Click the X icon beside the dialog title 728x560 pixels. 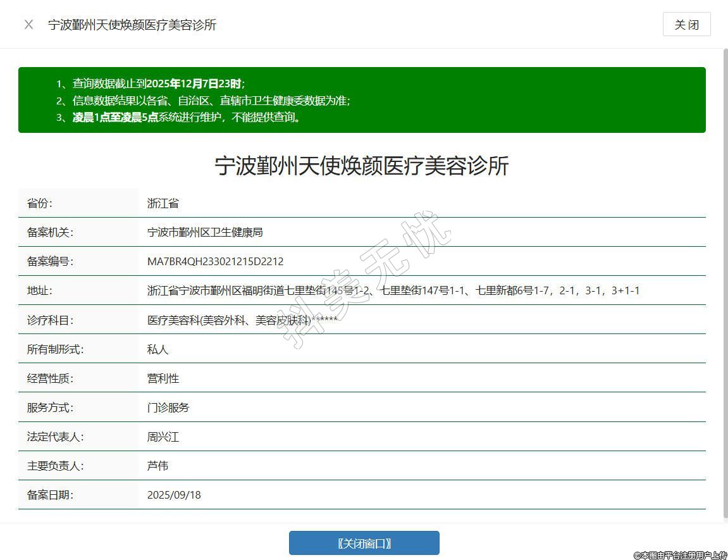click(x=28, y=25)
